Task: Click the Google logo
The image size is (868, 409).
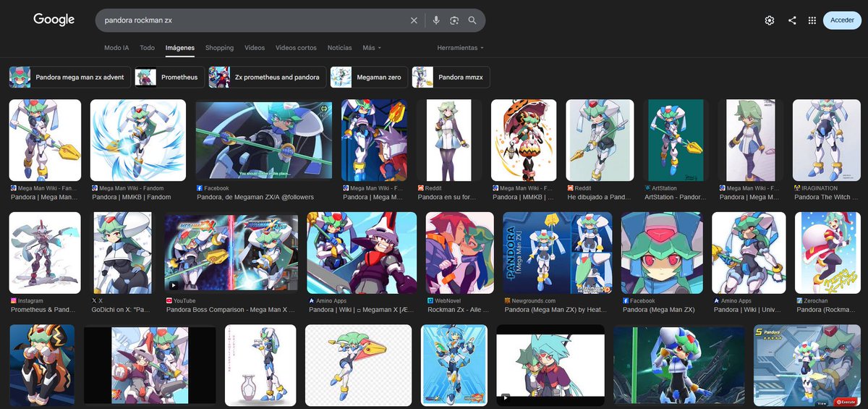Action: click(54, 20)
